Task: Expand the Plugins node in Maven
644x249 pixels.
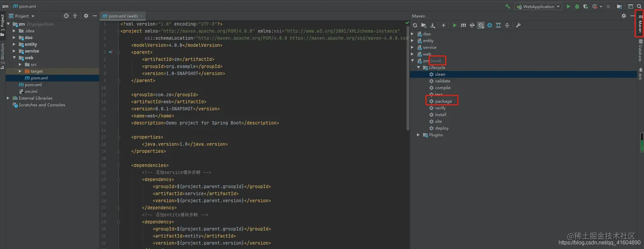Action: [419, 135]
